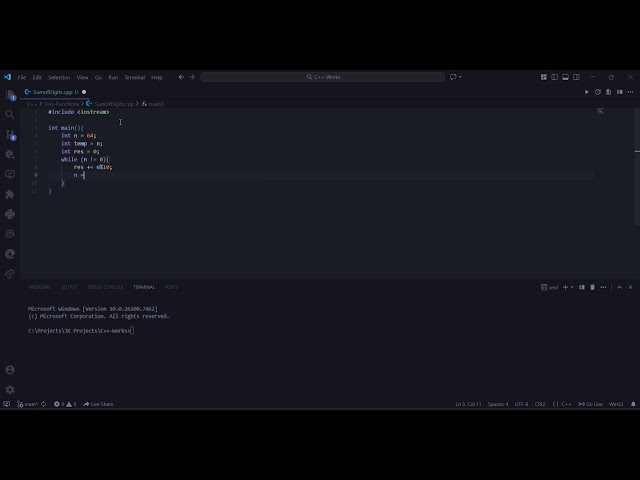Open the File menu
This screenshot has width=640, height=480.
[x=22, y=77]
